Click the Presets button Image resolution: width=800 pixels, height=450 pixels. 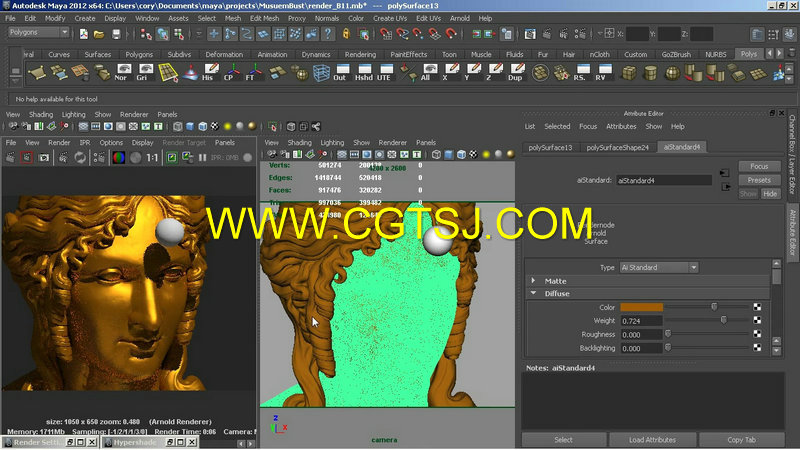click(x=759, y=180)
